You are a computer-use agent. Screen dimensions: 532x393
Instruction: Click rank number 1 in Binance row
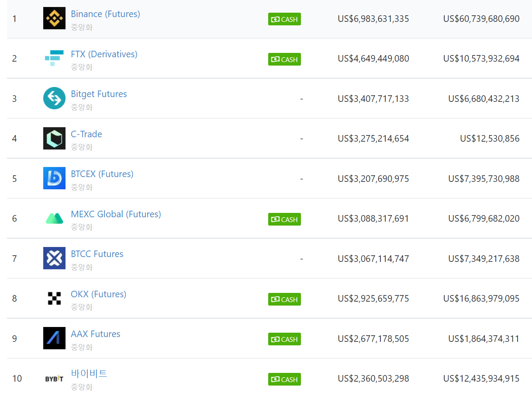click(x=14, y=19)
